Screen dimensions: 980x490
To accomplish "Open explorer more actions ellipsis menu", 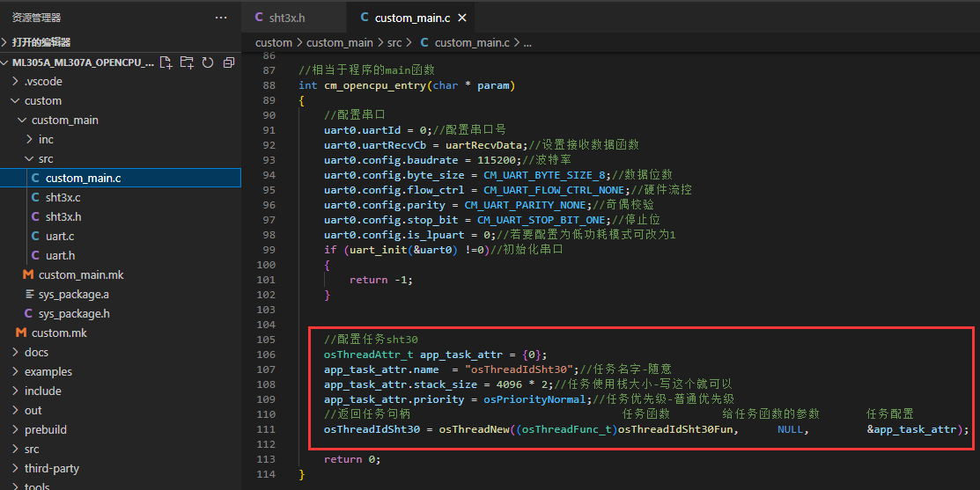I will (x=221, y=18).
